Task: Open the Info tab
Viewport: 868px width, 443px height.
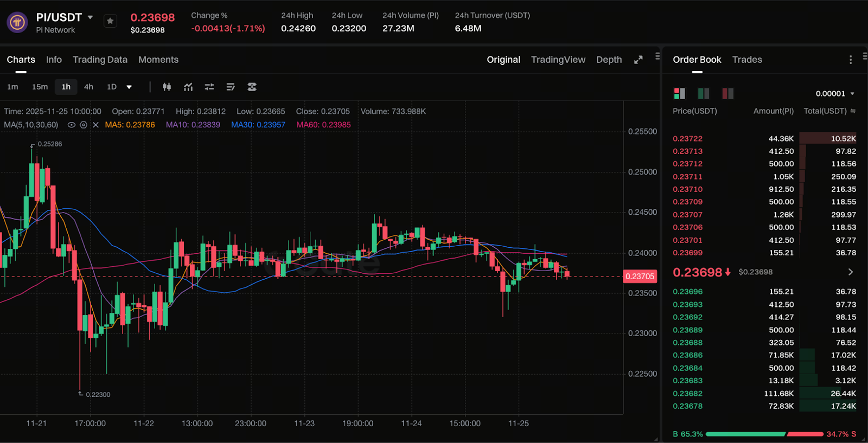Action: coord(54,60)
